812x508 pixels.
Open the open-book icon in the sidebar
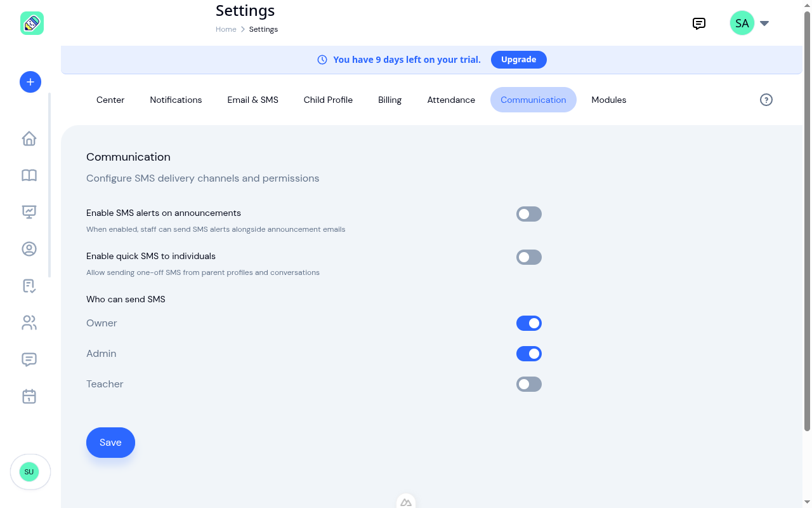pyautogui.click(x=29, y=175)
